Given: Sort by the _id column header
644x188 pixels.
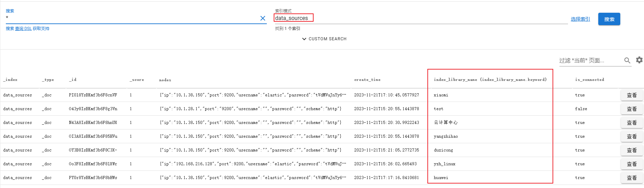Looking at the screenshot, I should coord(73,80).
